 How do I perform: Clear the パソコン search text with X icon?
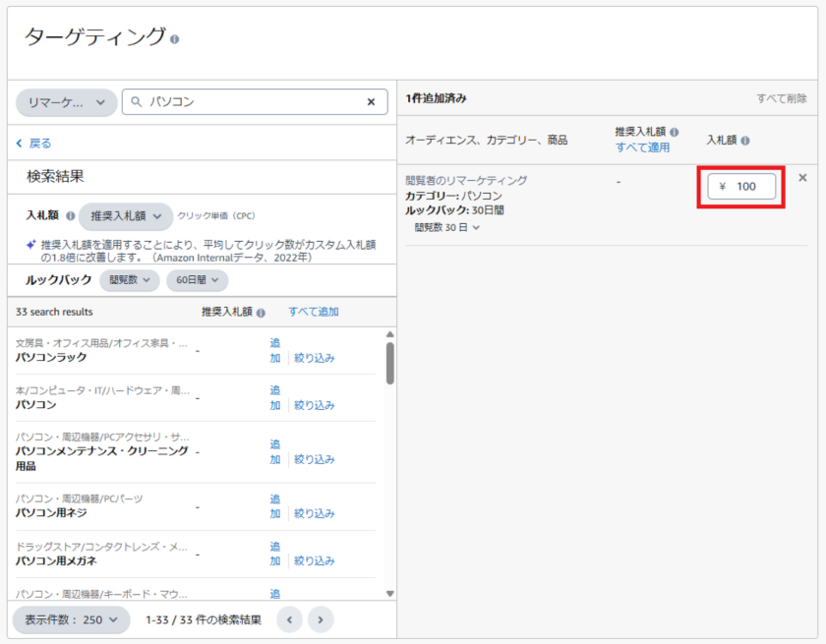[371, 101]
